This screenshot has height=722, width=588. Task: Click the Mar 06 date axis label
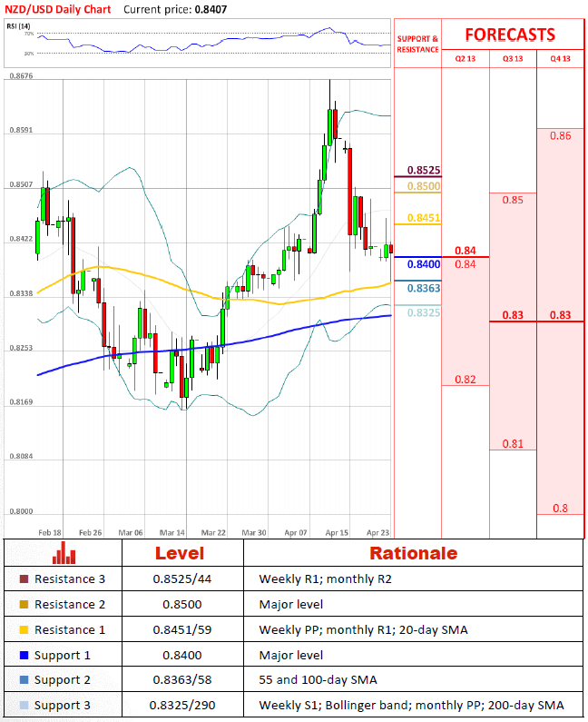tap(131, 533)
